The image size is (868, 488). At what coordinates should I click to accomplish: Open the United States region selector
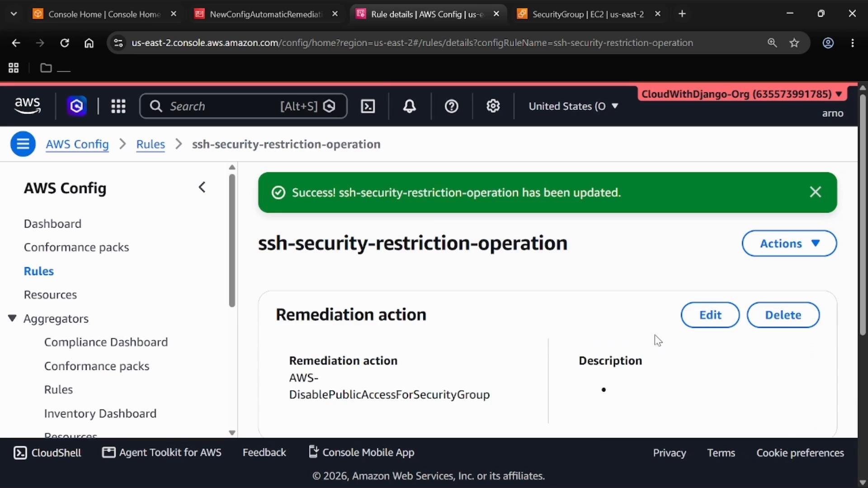tap(573, 106)
